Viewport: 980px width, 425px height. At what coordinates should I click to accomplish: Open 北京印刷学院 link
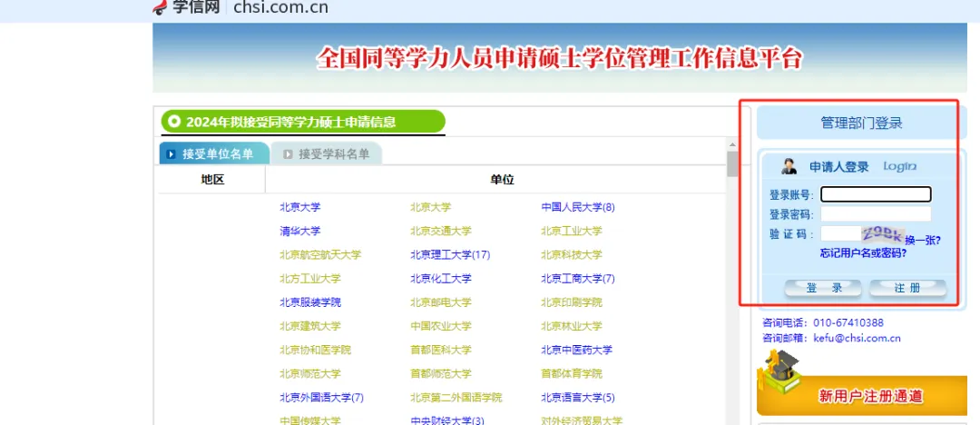[572, 302]
